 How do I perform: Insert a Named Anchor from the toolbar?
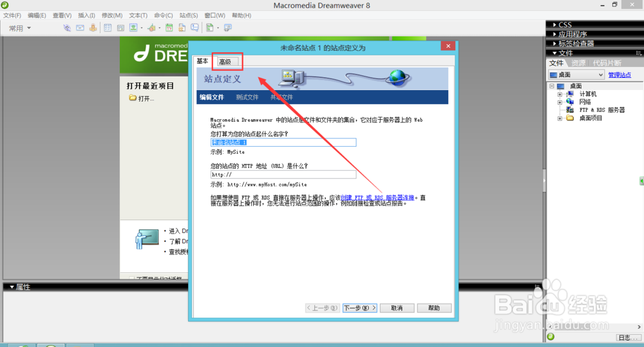tap(93, 28)
